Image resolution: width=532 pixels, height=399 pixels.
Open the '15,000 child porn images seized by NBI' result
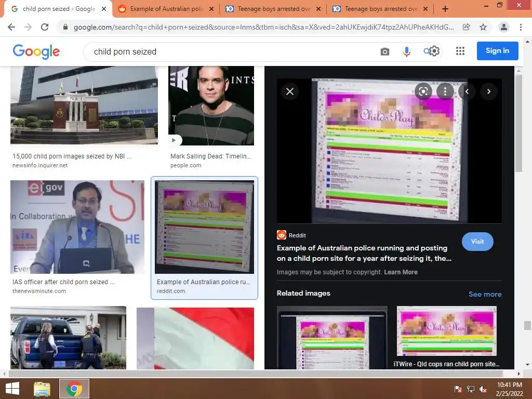coord(84,105)
